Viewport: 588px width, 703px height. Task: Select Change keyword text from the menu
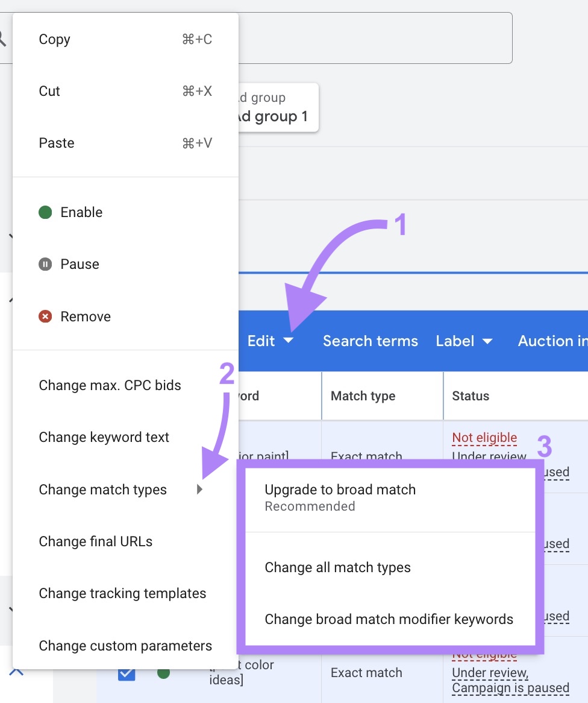pyautogui.click(x=104, y=437)
